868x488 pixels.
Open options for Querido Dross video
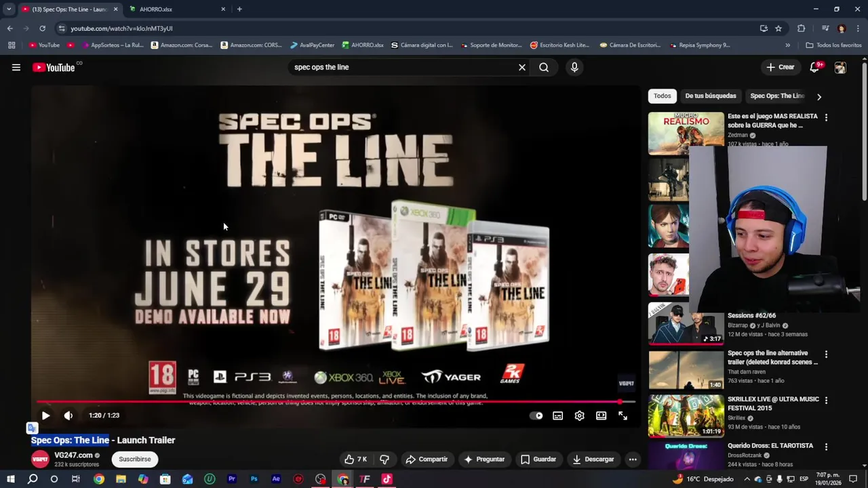pyautogui.click(x=826, y=447)
